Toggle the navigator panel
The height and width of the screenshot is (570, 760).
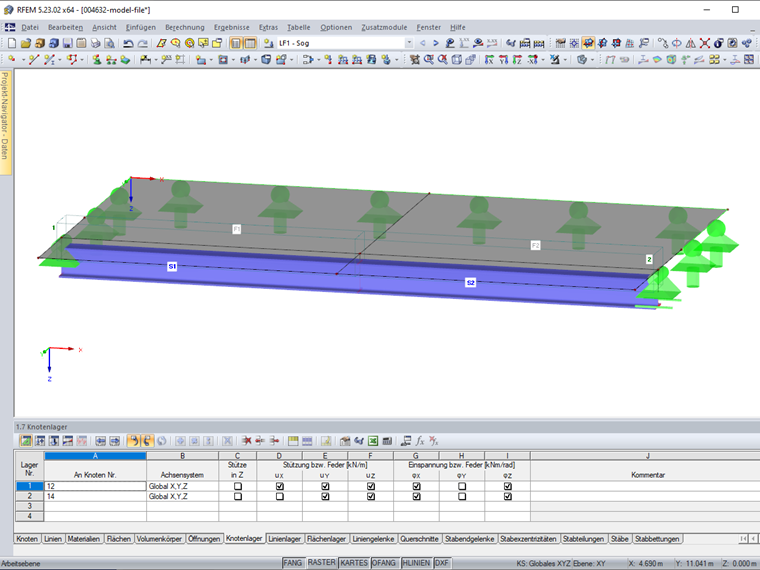pos(236,43)
